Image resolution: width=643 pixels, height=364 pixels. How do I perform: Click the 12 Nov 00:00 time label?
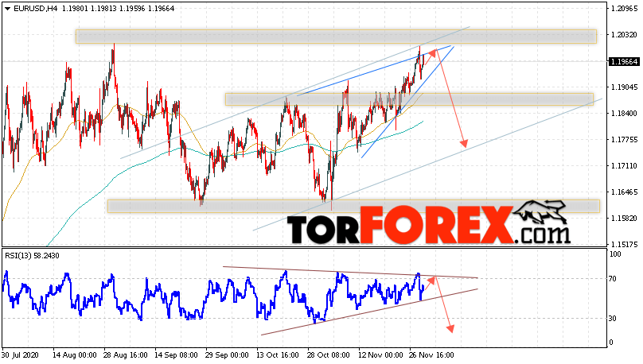380,354
